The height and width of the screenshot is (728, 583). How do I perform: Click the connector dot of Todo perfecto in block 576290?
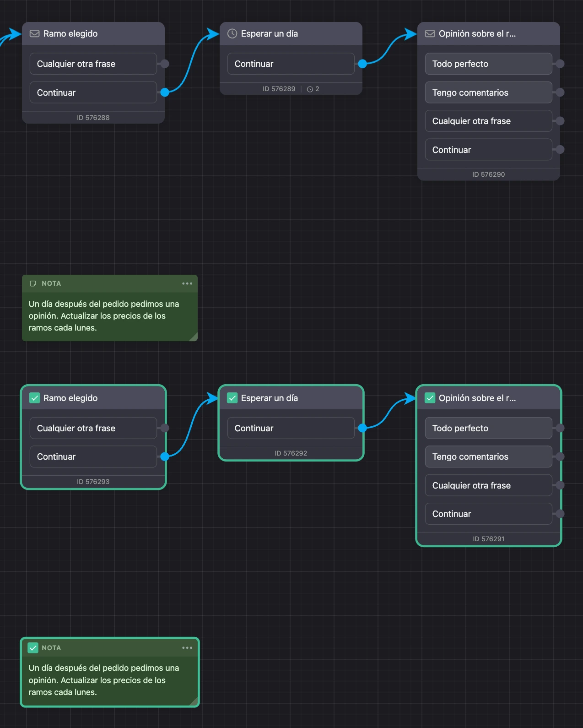[x=560, y=64]
